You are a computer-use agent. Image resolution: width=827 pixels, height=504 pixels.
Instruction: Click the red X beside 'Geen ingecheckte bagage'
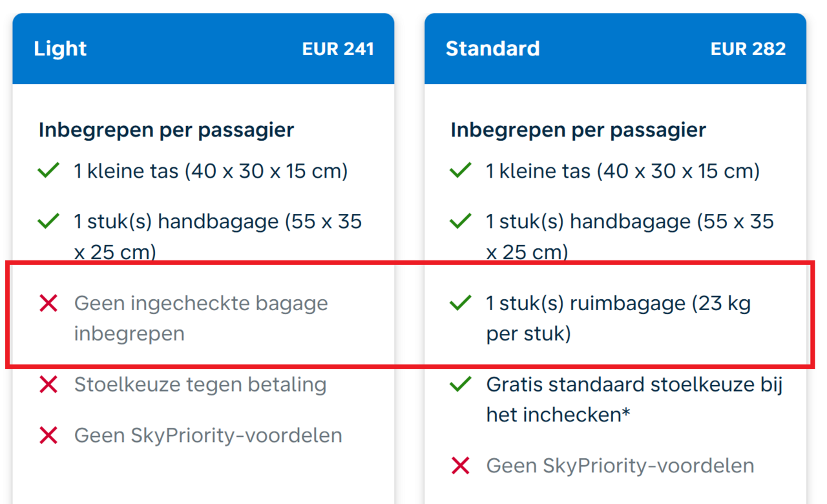tap(48, 303)
